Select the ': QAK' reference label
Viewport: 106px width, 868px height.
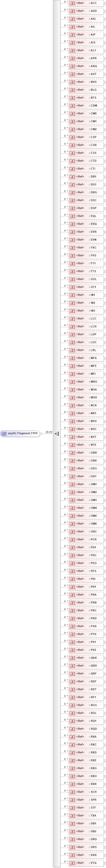click(93, 658)
